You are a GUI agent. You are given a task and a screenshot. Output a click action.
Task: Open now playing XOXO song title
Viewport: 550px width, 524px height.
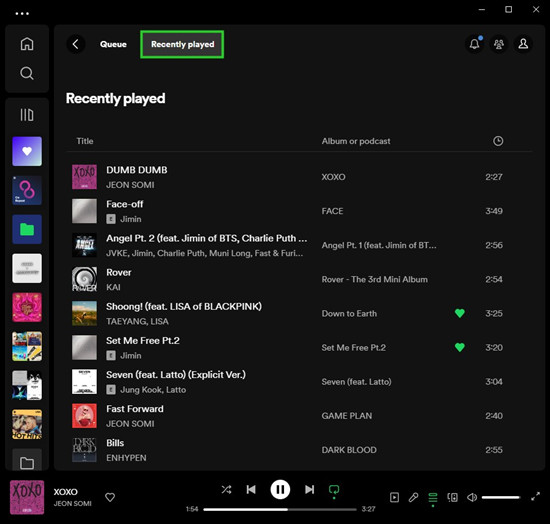click(66, 492)
